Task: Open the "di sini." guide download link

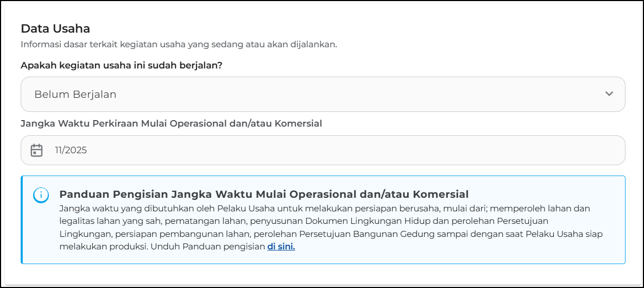Action: pyautogui.click(x=281, y=246)
